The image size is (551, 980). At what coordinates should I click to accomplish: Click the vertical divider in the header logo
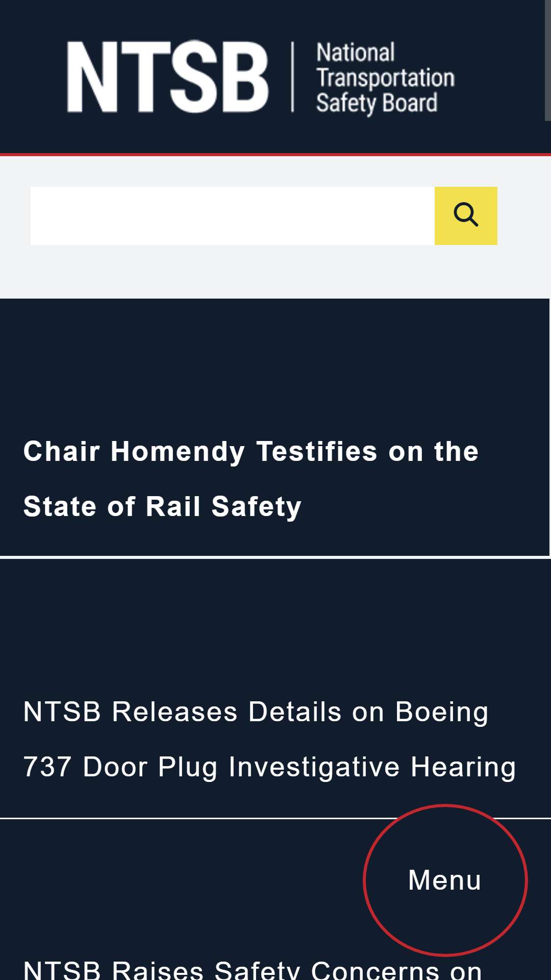[x=293, y=77]
